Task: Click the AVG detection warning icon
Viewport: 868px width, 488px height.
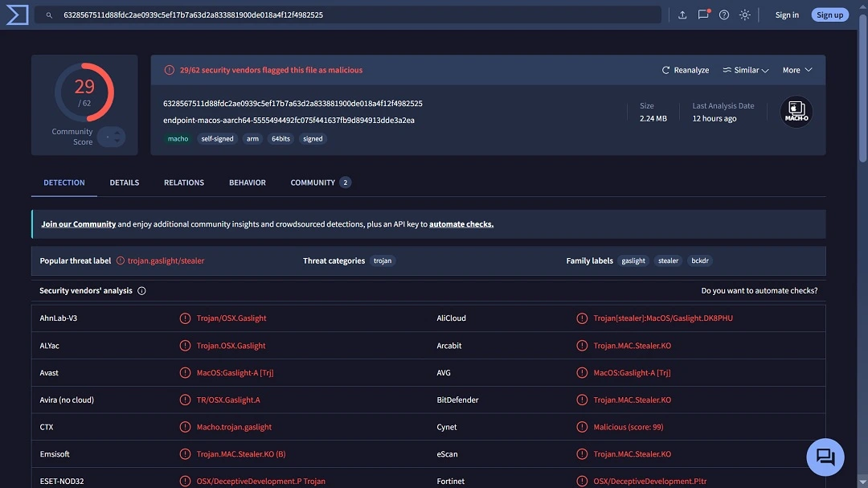Action: point(582,373)
